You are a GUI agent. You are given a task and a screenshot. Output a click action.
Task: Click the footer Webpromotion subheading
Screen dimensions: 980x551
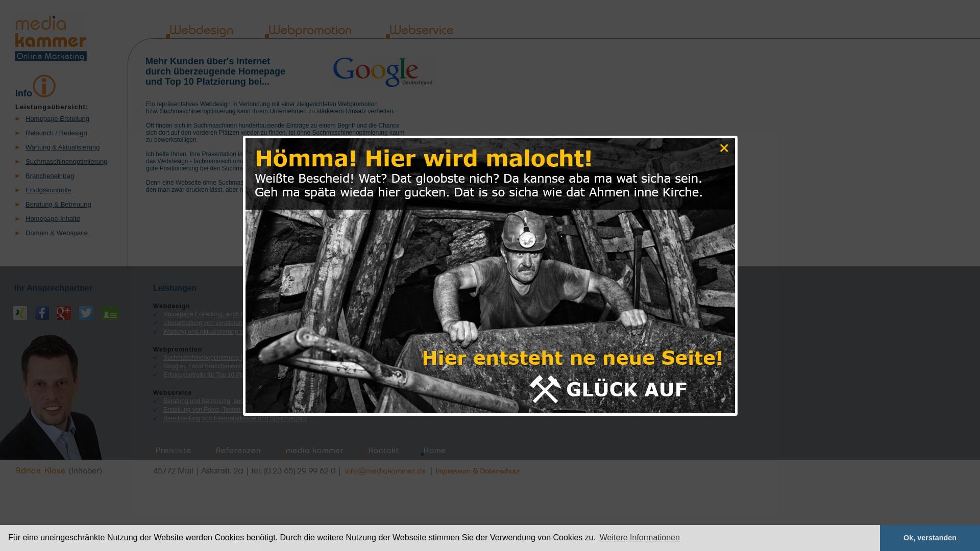coord(178,349)
